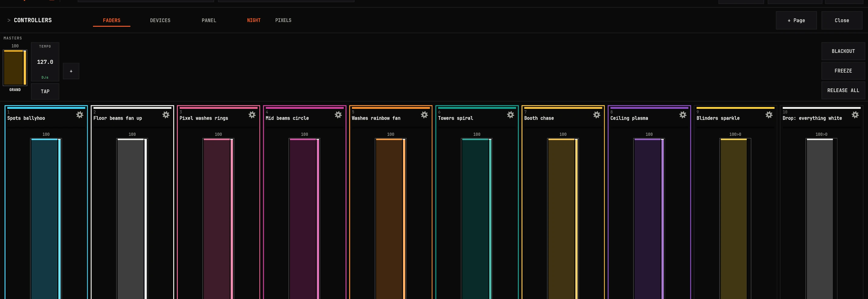Viewport: 868px width, 299px height.
Task: Open settings gear for Floor beams fan up
Action: (166, 115)
